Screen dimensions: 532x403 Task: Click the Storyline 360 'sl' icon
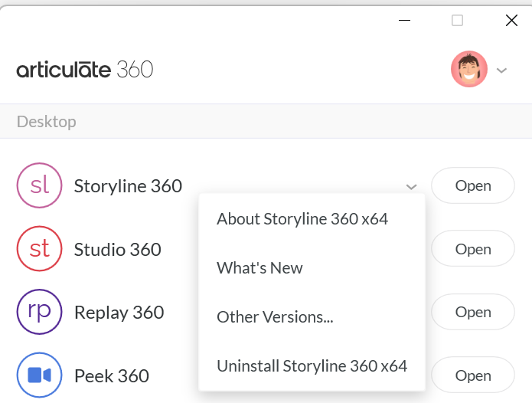click(39, 185)
